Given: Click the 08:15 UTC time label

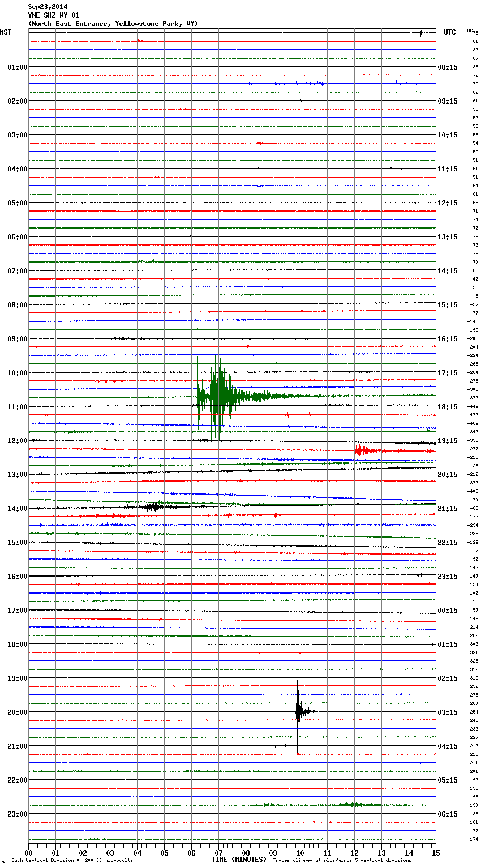Looking at the screenshot, I should pos(448,67).
